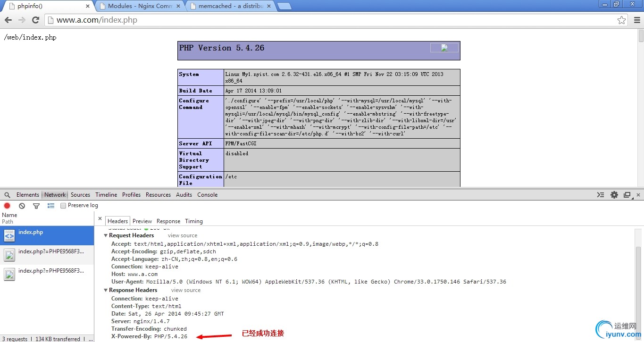The image size is (644, 342).
Task: Change the DevTools dock position
Action: click(x=627, y=195)
